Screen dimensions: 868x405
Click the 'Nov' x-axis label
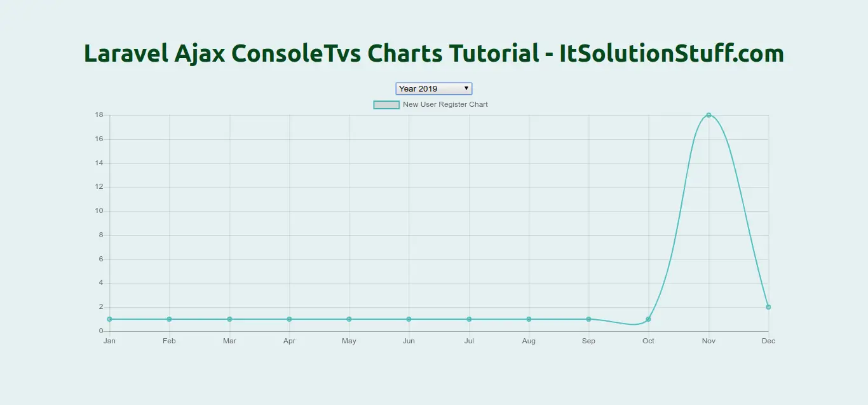pyautogui.click(x=709, y=341)
